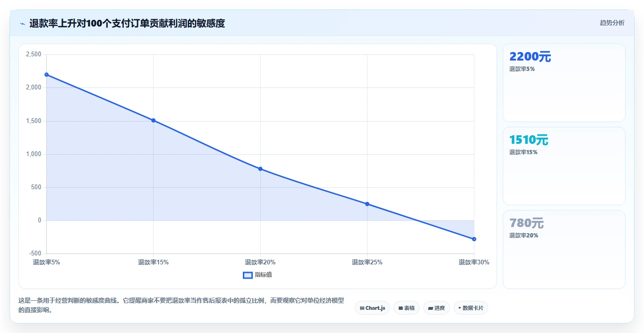Click the description paragraph starting 这是一条用于经营判断
The width and height of the screenshot is (644, 333).
181,306
